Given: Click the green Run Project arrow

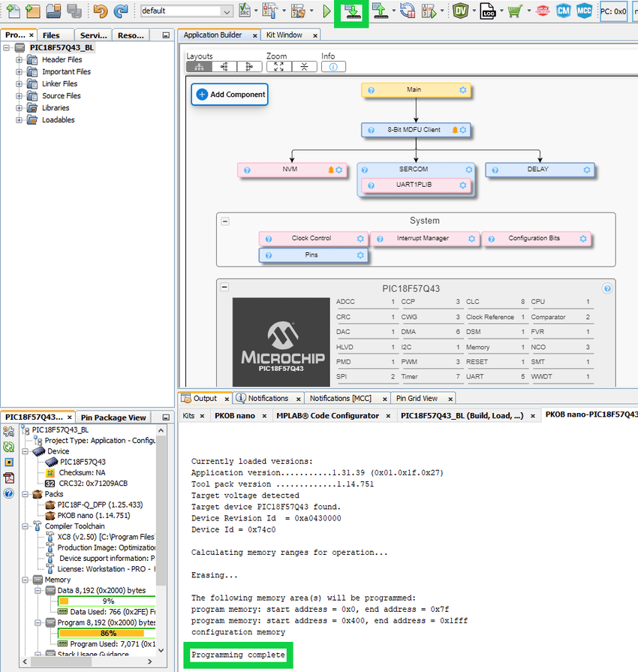Looking at the screenshot, I should coord(327,11).
